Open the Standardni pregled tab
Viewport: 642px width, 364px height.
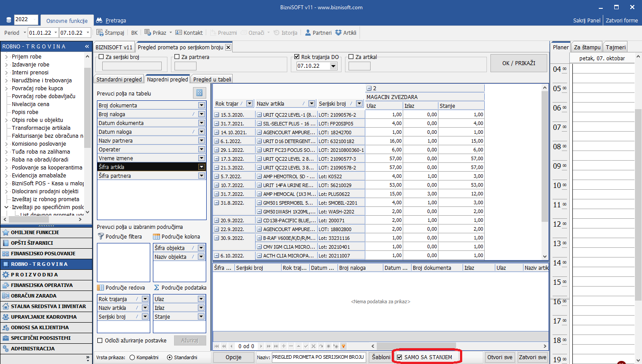(x=119, y=79)
